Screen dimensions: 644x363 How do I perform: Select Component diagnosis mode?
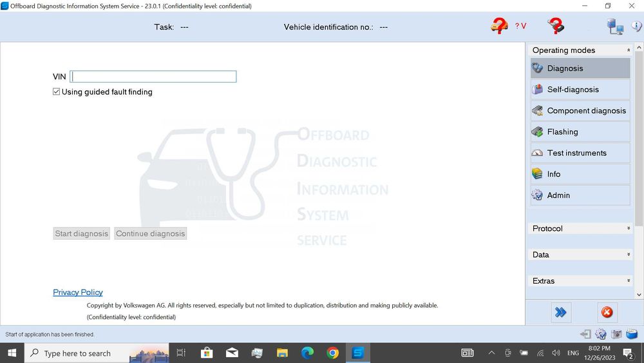coord(580,111)
